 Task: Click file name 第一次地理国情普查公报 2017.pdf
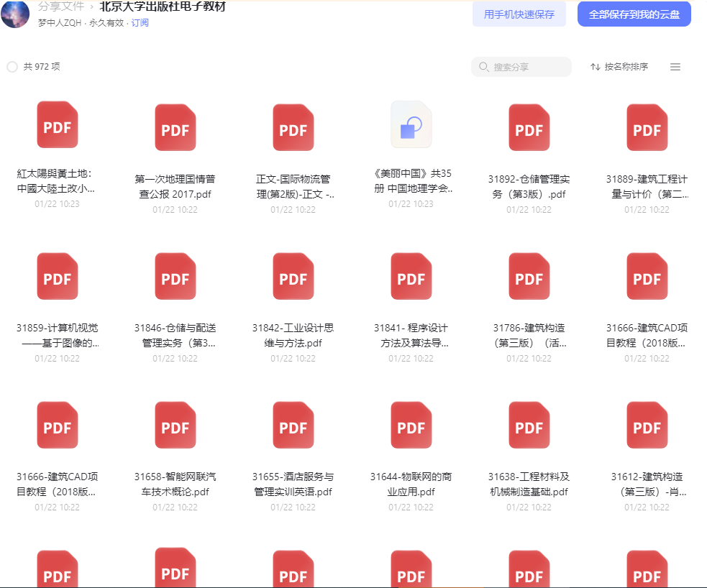point(175,187)
